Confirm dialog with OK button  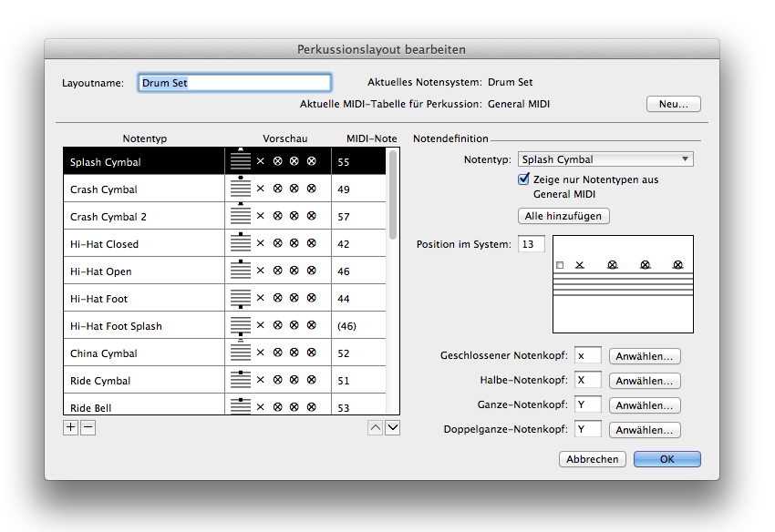[x=667, y=459]
